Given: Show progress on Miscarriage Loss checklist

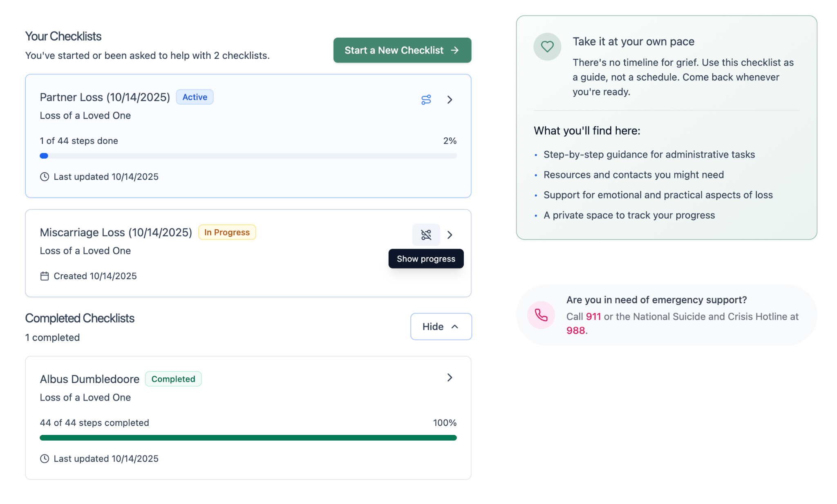Looking at the screenshot, I should (x=426, y=235).
